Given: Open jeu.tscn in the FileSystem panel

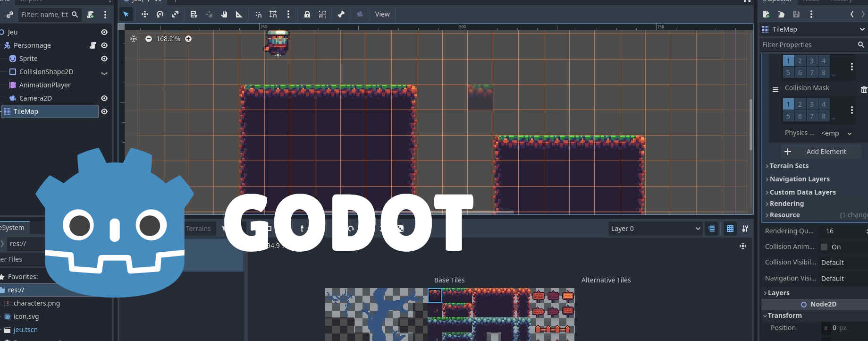Looking at the screenshot, I should pos(25,330).
